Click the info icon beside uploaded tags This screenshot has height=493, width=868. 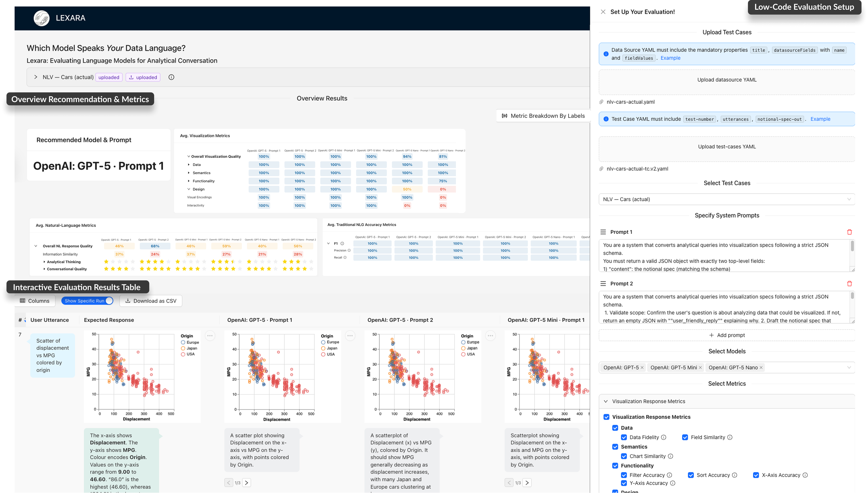[x=171, y=77]
